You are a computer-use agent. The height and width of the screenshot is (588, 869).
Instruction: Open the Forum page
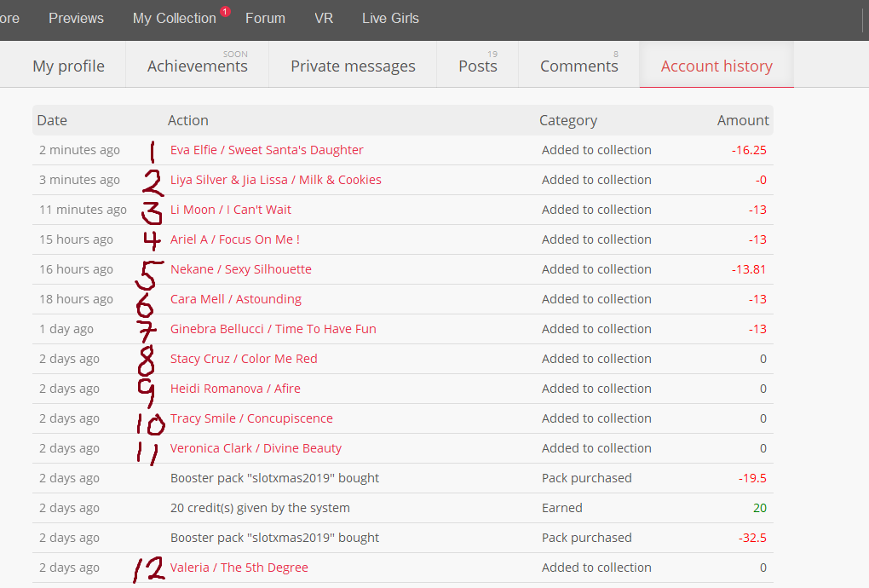click(265, 18)
